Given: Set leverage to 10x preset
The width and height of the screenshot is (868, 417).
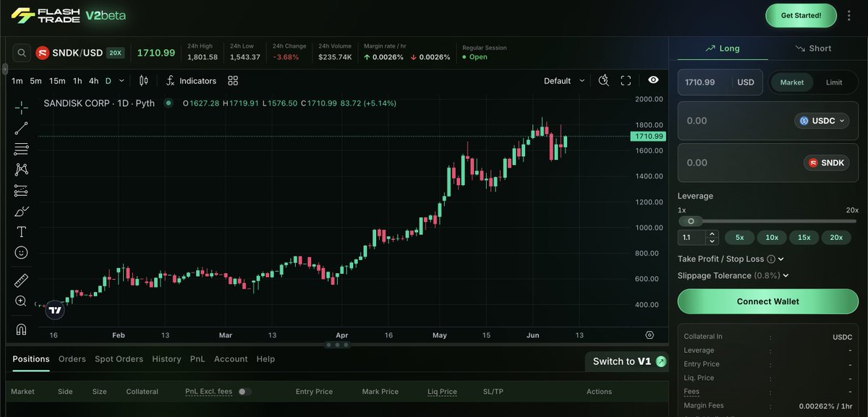Looking at the screenshot, I should coord(772,237).
